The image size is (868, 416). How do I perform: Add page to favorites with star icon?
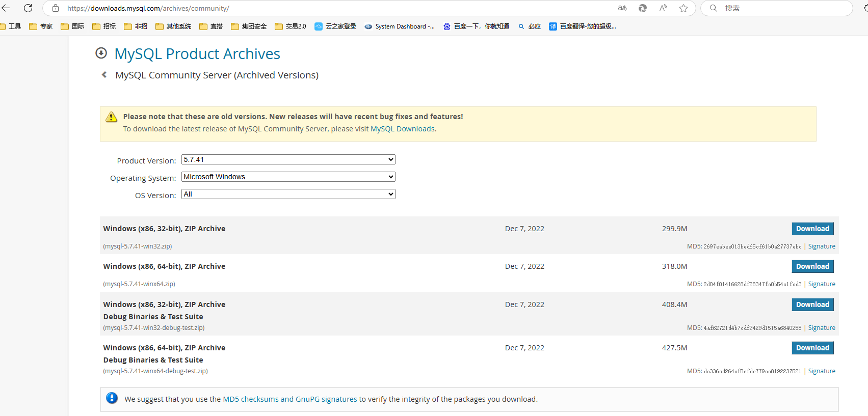coord(683,8)
